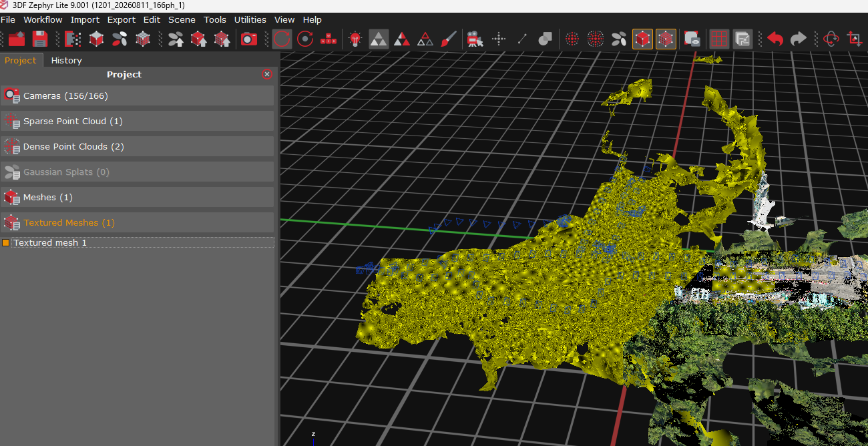
Task: Open the Scene menu
Action: point(182,19)
